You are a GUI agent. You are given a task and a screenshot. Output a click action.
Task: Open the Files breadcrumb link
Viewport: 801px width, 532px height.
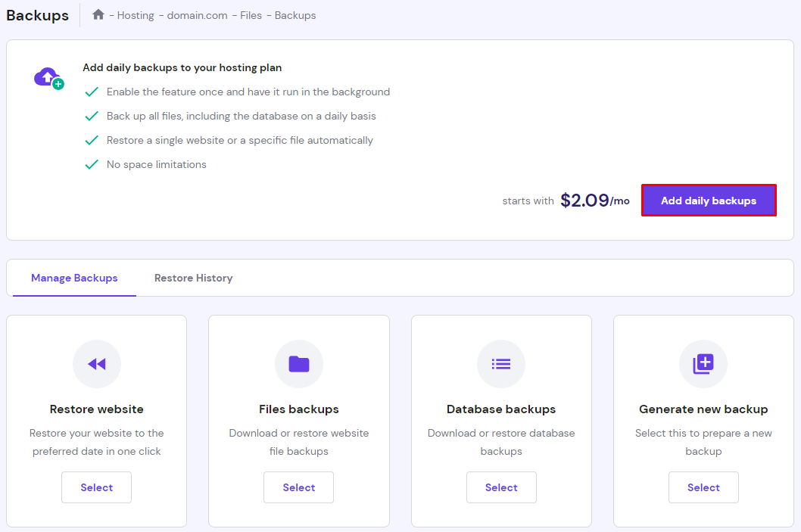point(251,14)
